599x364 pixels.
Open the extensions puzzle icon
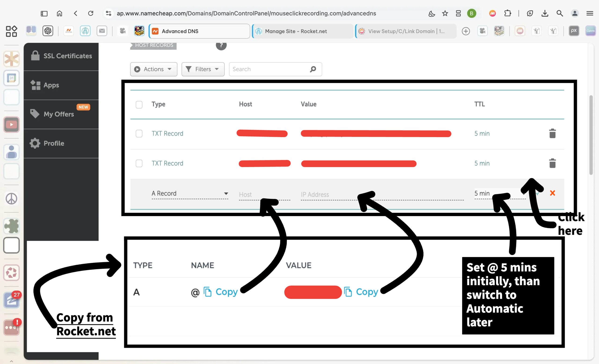click(508, 13)
